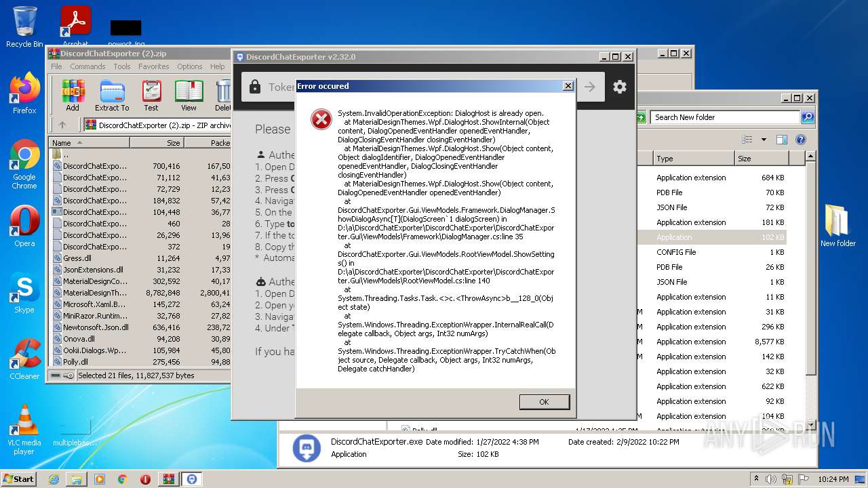This screenshot has width=868, height=488.
Task: Click WinRAR Extract To toolbar icon
Action: pos(112,96)
